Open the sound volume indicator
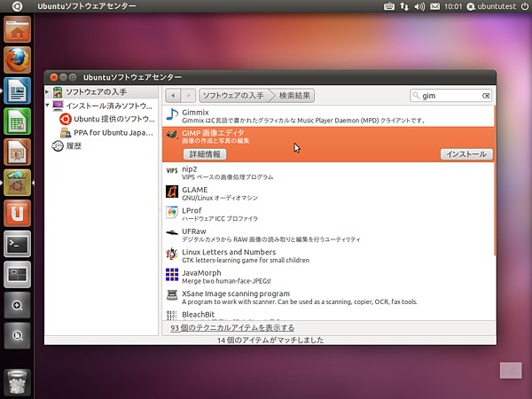The image size is (532, 399). point(419,6)
